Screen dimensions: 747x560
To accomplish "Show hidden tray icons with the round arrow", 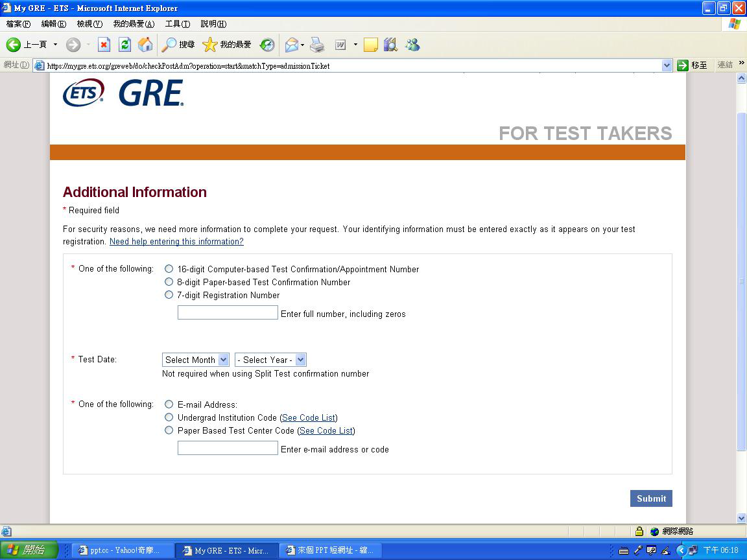I will 681,550.
